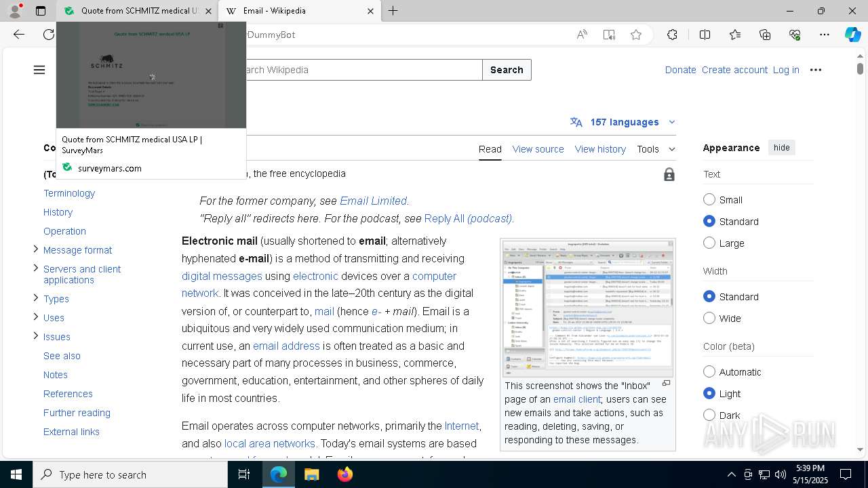Close the Email - Wikipedia tab
This screenshot has width=868, height=488.
click(370, 11)
